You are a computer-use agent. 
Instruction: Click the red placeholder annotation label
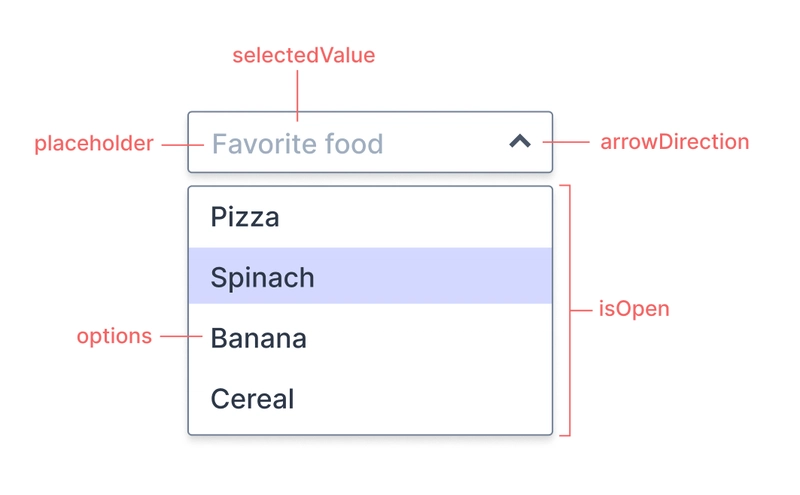94,143
